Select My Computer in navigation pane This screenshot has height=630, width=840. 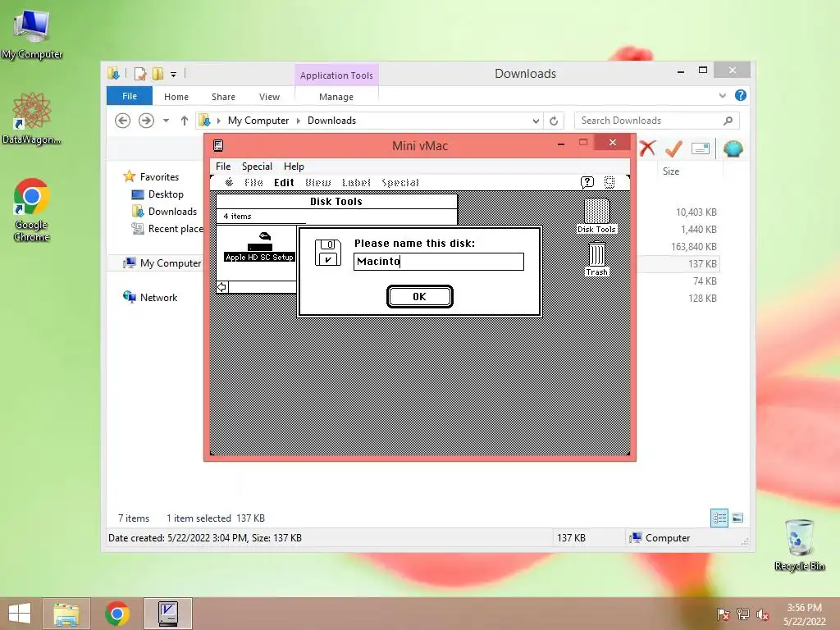point(163,263)
